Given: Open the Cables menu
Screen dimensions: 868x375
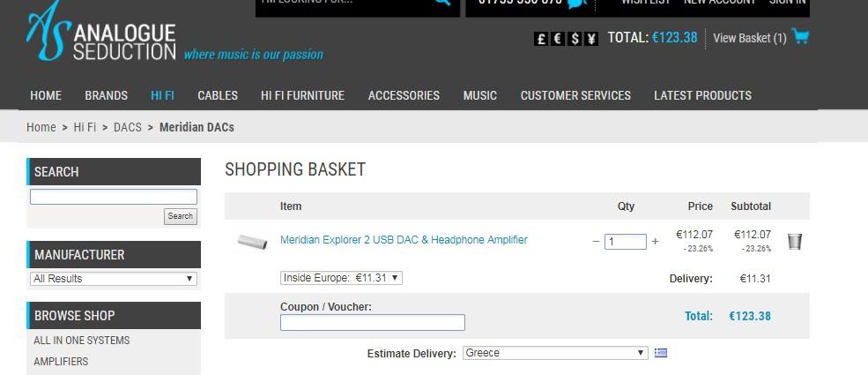Looking at the screenshot, I should click(x=218, y=95).
